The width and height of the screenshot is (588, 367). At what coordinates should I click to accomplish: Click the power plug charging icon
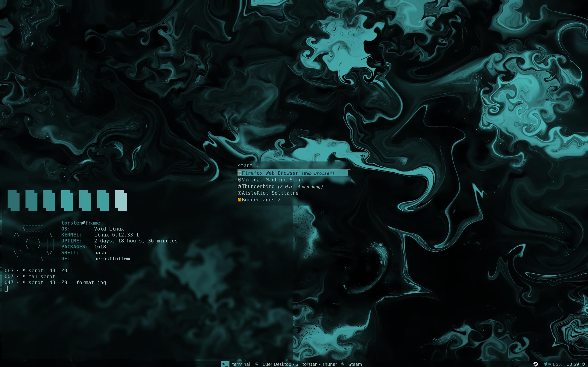coord(546,364)
